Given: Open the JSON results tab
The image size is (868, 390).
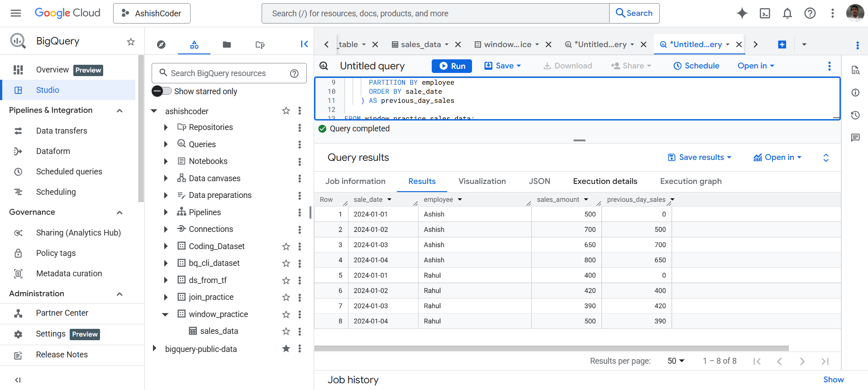Looking at the screenshot, I should (539, 181).
